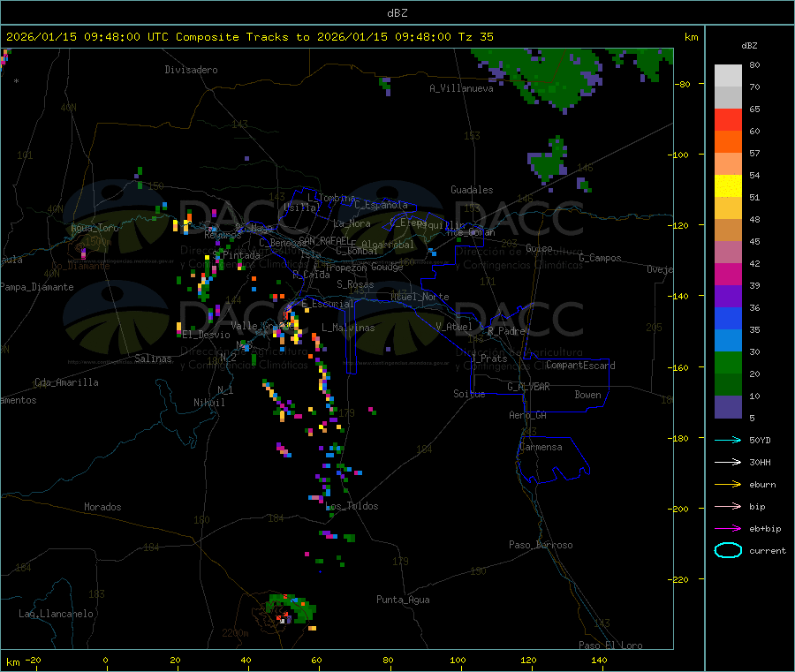Select the yellow eburn arrow legend icon
The height and width of the screenshot is (672, 795).
pos(728,485)
